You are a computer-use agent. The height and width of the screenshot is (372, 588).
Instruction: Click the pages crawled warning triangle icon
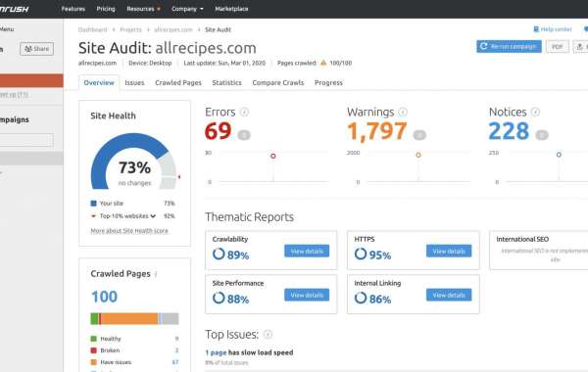323,63
